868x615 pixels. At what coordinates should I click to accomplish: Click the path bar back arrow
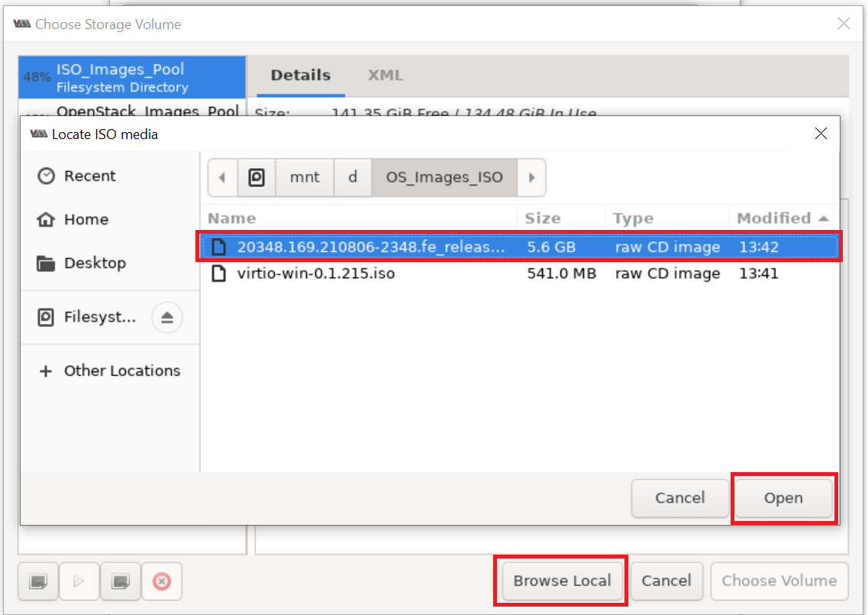[223, 177]
